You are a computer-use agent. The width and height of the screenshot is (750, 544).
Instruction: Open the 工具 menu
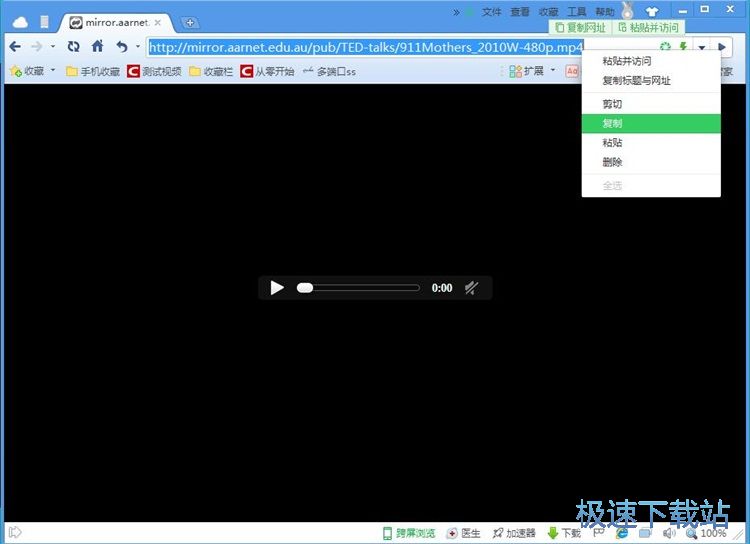[576, 11]
